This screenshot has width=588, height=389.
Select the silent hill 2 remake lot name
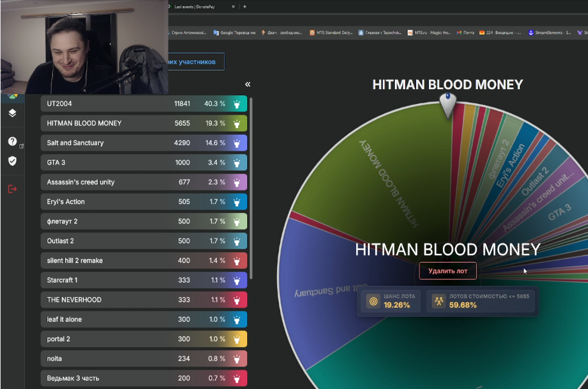[x=75, y=261]
